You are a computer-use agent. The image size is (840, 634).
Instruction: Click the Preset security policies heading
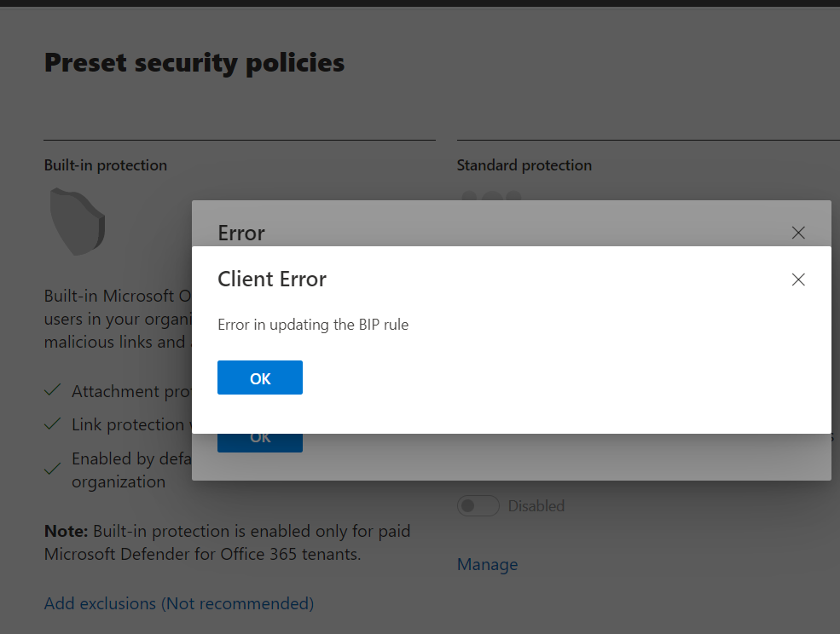[x=194, y=62]
